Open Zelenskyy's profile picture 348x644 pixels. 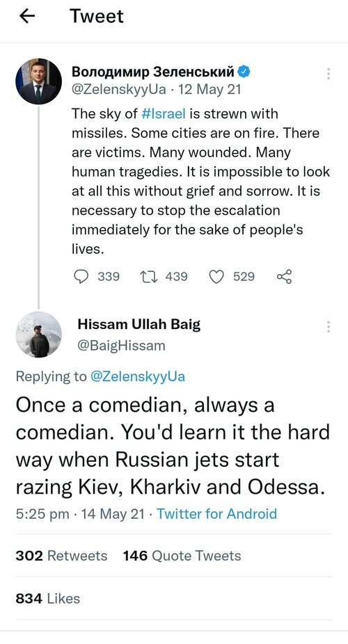(38, 81)
